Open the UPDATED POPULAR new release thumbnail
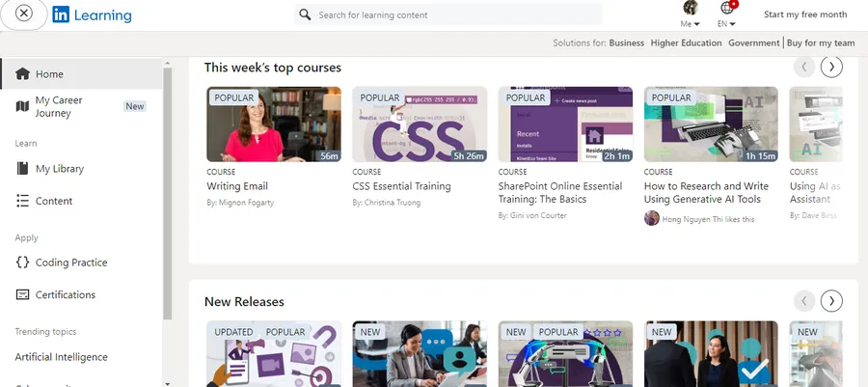Viewport: 868px width, 387px height. [274, 354]
